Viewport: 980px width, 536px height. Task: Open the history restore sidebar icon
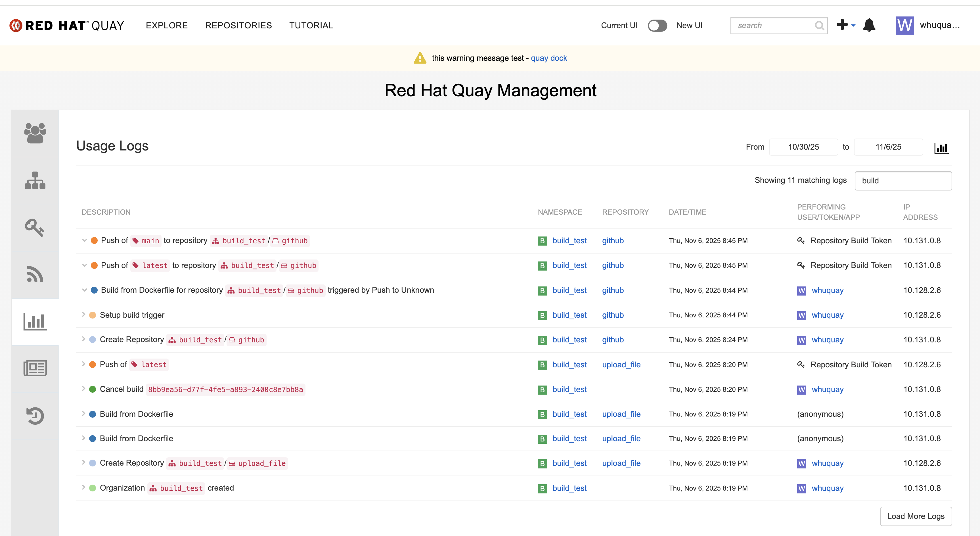pos(35,415)
